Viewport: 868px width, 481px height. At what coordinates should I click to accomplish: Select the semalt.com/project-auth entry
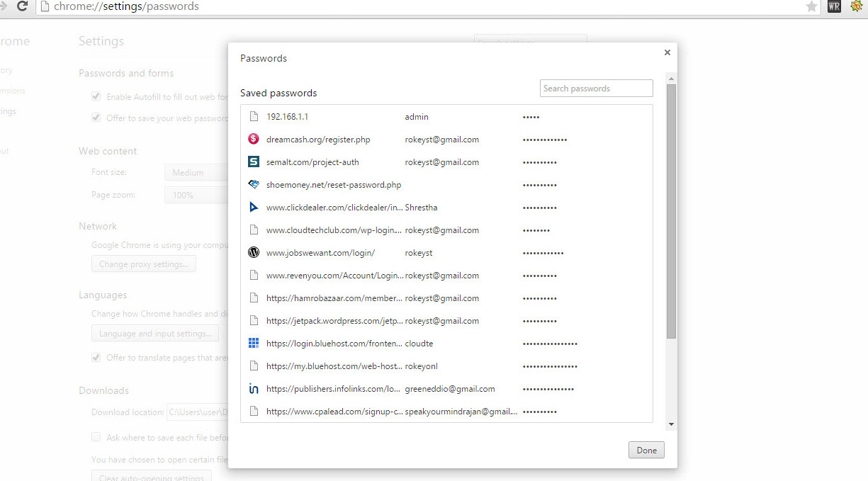coord(312,162)
